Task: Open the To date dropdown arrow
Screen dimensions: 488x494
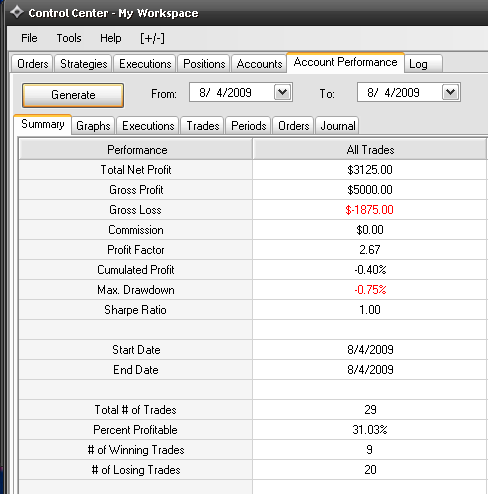Action: click(x=450, y=92)
